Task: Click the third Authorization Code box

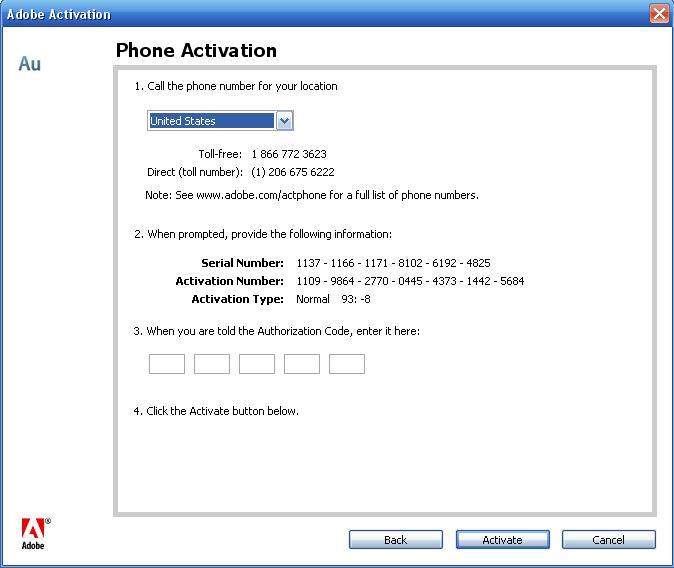Action: point(257,364)
